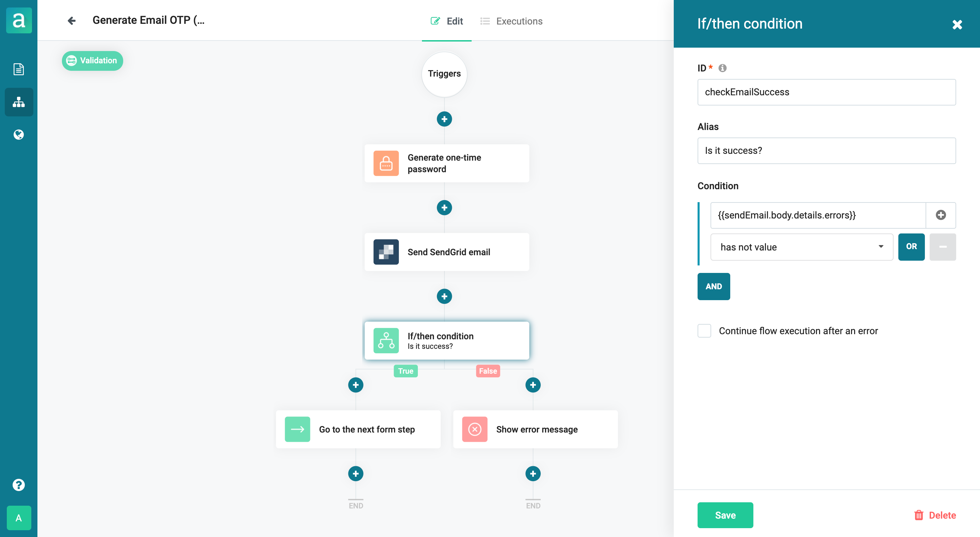
Task: Add step after Show error message
Action: click(533, 473)
